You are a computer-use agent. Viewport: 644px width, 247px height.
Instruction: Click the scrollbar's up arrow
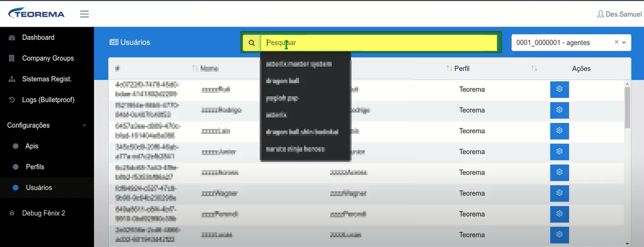[627, 83]
